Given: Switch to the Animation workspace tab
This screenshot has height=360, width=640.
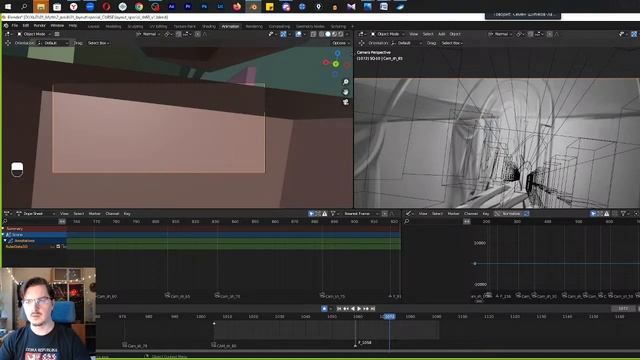Looking at the screenshot, I should 230,27.
